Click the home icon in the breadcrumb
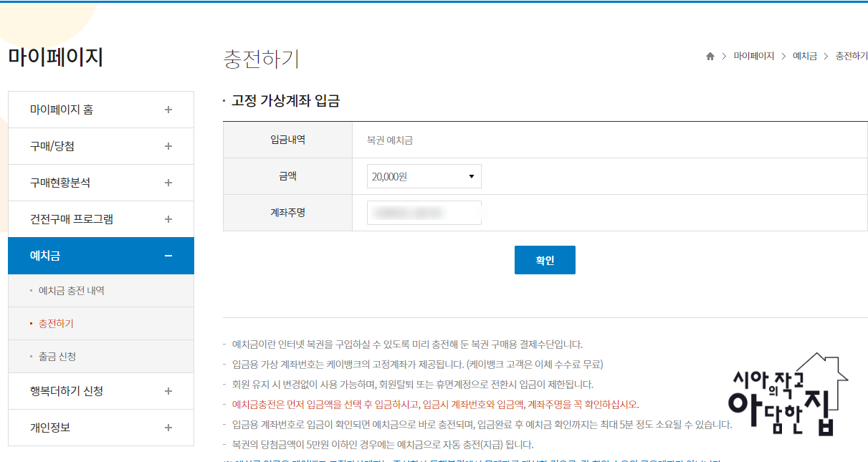This screenshot has height=462, width=868. [x=710, y=57]
